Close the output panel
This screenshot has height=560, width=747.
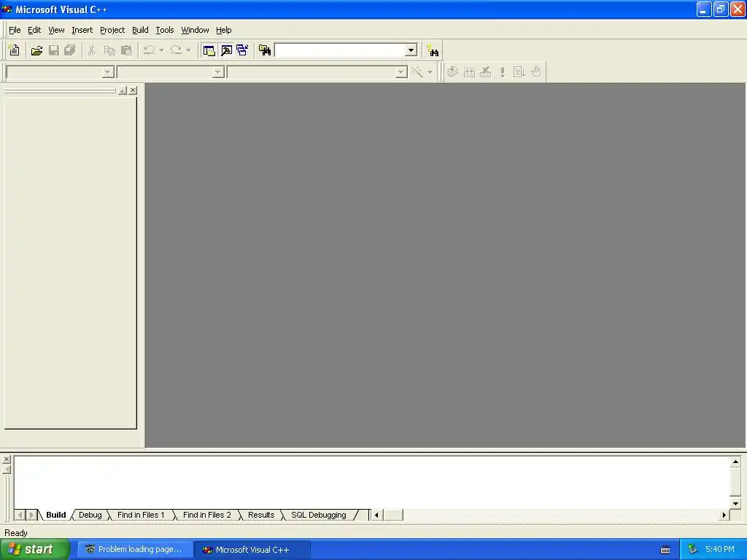click(x=6, y=459)
